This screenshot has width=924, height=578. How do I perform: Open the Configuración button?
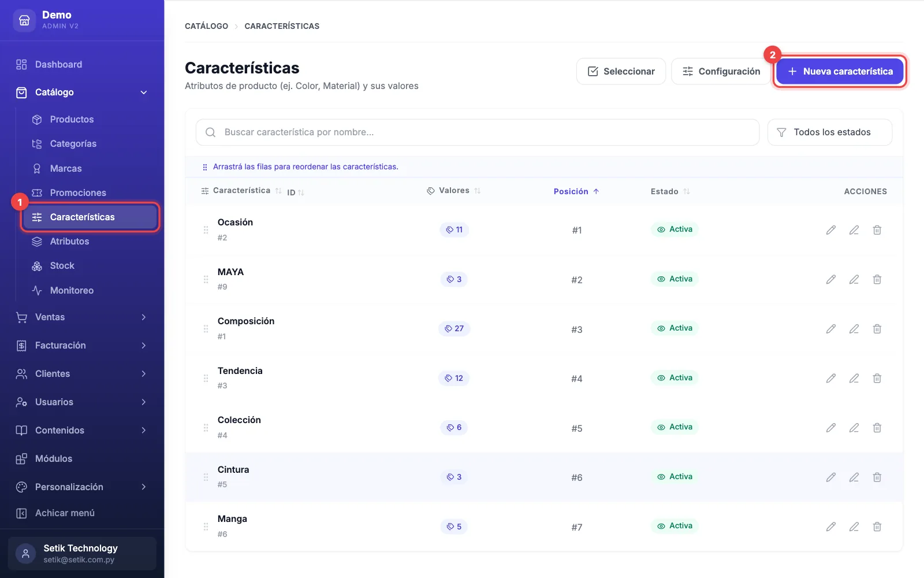(x=721, y=72)
